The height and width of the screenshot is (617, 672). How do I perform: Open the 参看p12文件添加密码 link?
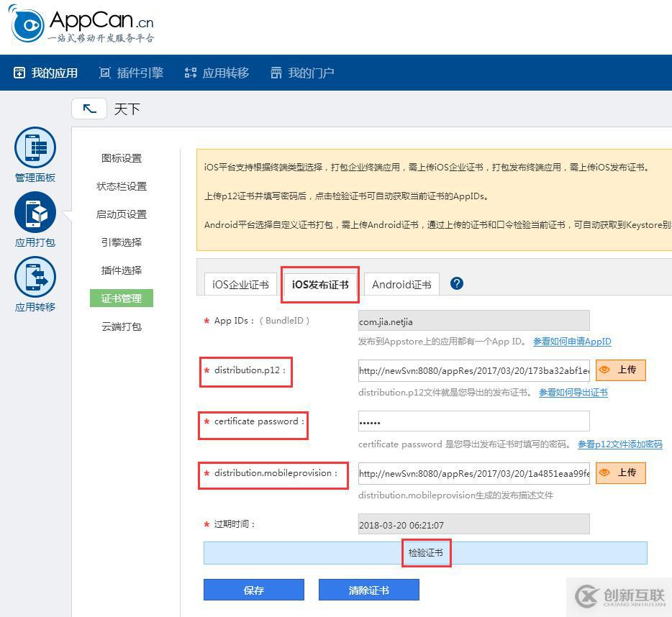coord(619,444)
